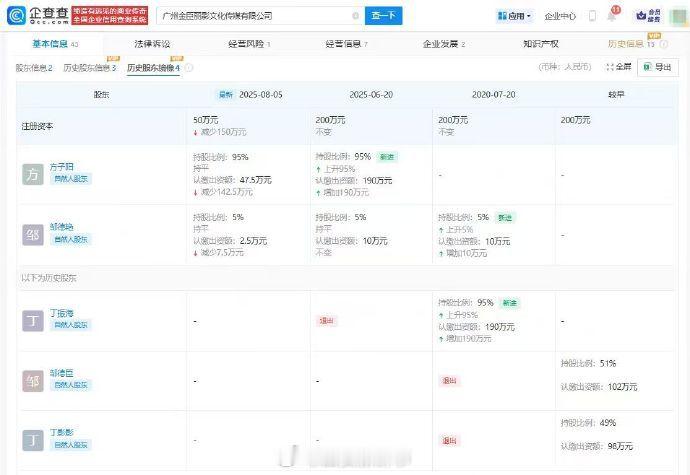Select the 减少150万元 text
The height and width of the screenshot is (475, 690).
coord(223,132)
